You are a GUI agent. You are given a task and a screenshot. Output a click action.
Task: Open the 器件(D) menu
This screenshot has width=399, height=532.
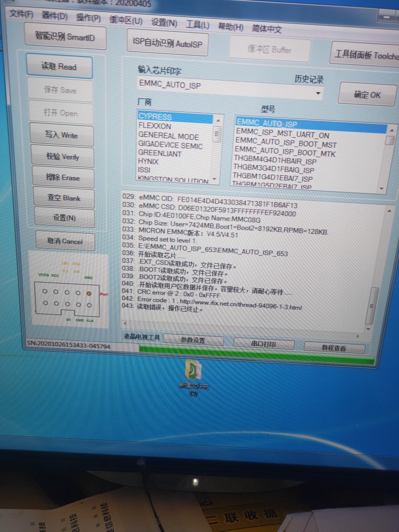point(54,16)
